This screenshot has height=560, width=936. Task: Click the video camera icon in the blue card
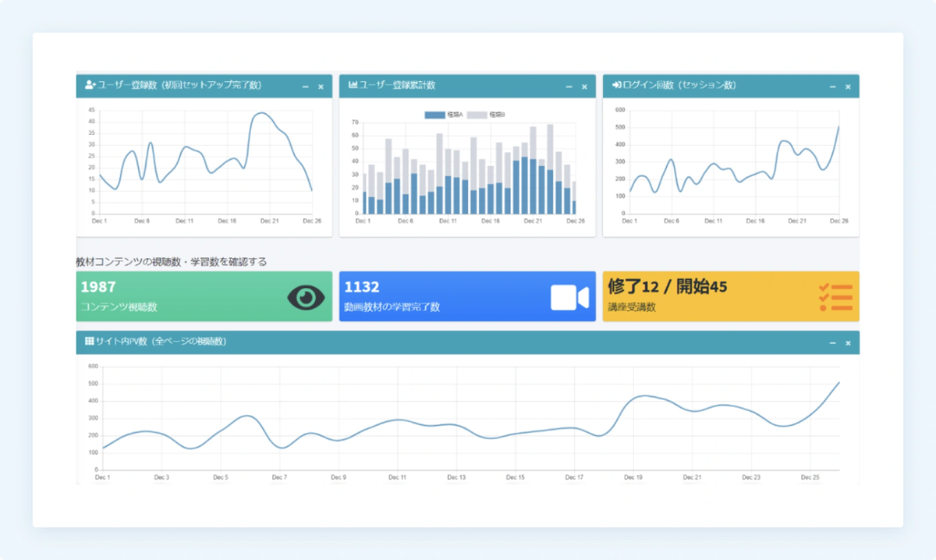tap(570, 296)
